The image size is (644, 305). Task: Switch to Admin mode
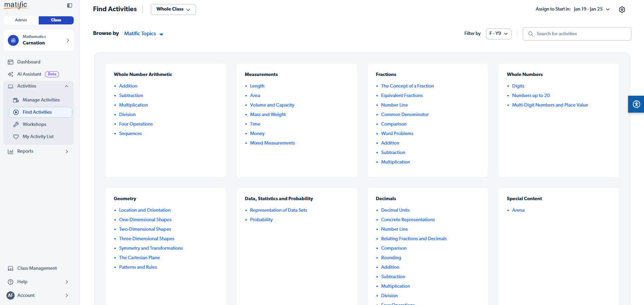(x=21, y=20)
